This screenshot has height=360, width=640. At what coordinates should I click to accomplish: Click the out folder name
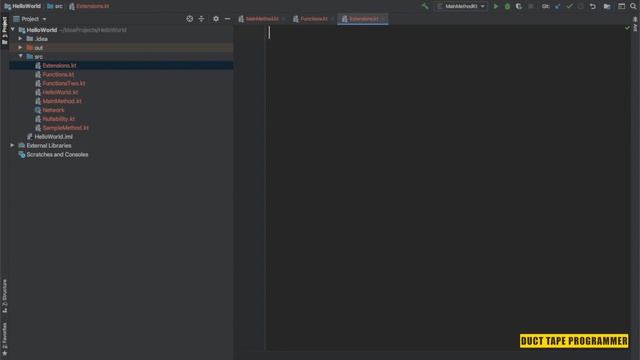point(38,48)
